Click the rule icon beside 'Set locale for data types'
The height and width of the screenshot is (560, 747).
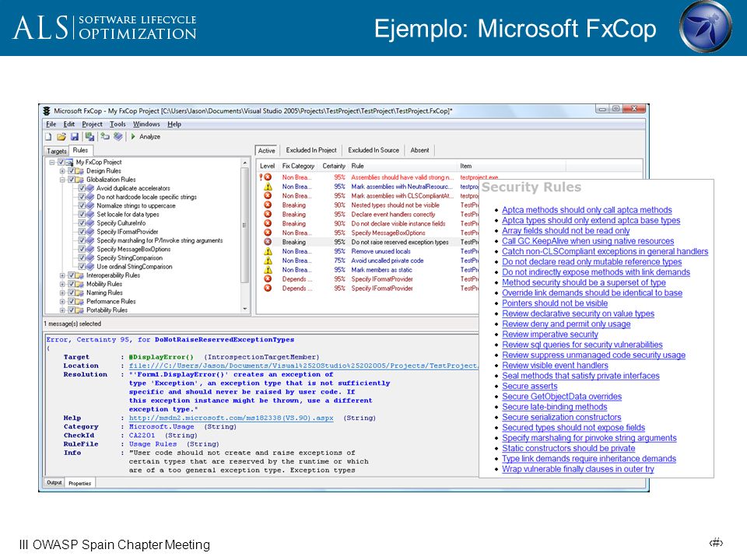point(90,215)
